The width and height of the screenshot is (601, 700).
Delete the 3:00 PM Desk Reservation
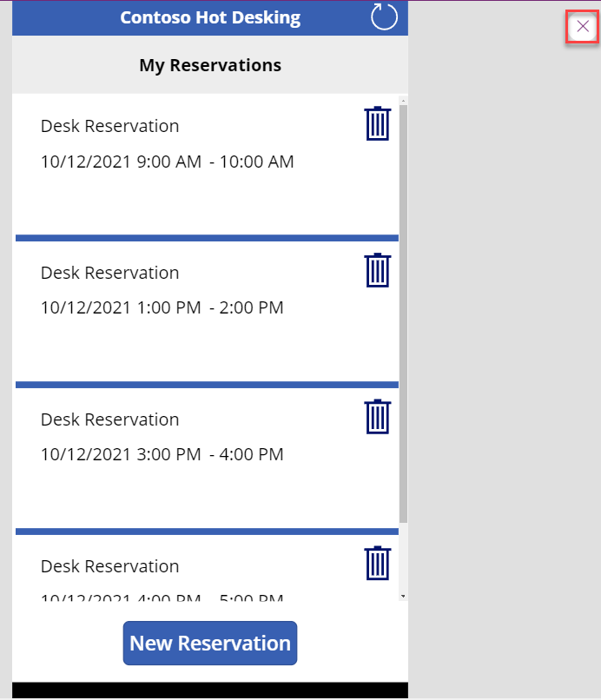[377, 417]
